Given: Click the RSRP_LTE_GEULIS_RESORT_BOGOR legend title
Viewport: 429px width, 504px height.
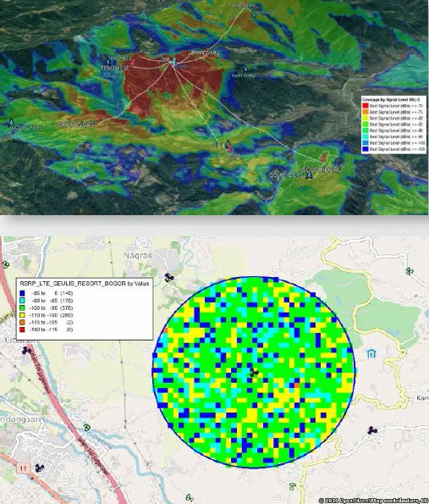Looking at the screenshot, I should point(85,284).
